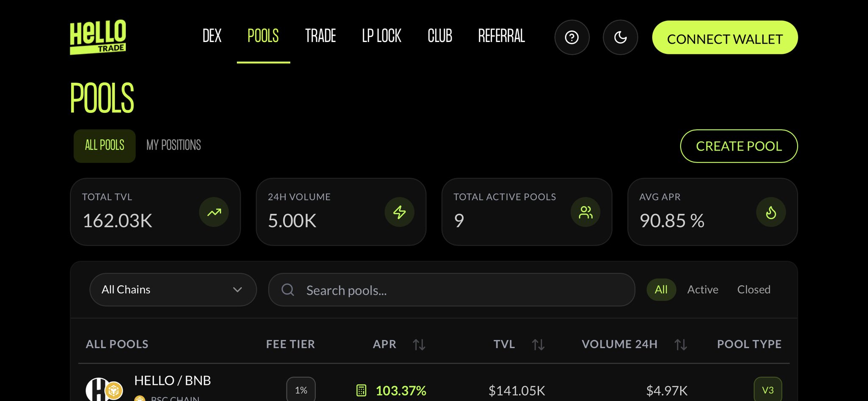
Task: Click the APR calculator icon for HELLO/BNB
Action: pos(361,390)
